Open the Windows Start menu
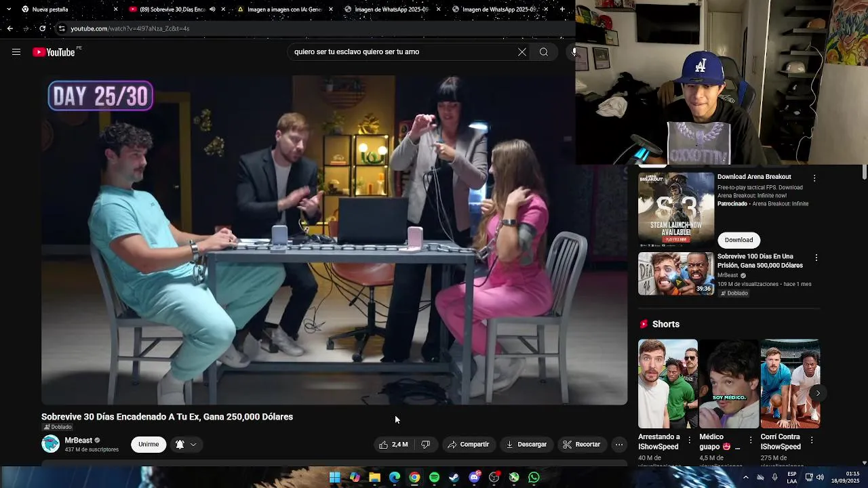The height and width of the screenshot is (488, 868). click(335, 478)
